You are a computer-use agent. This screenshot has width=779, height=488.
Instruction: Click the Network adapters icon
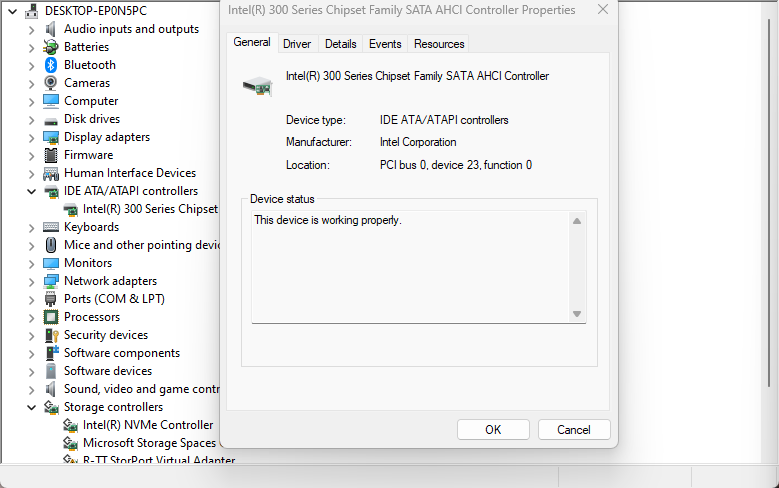point(51,281)
